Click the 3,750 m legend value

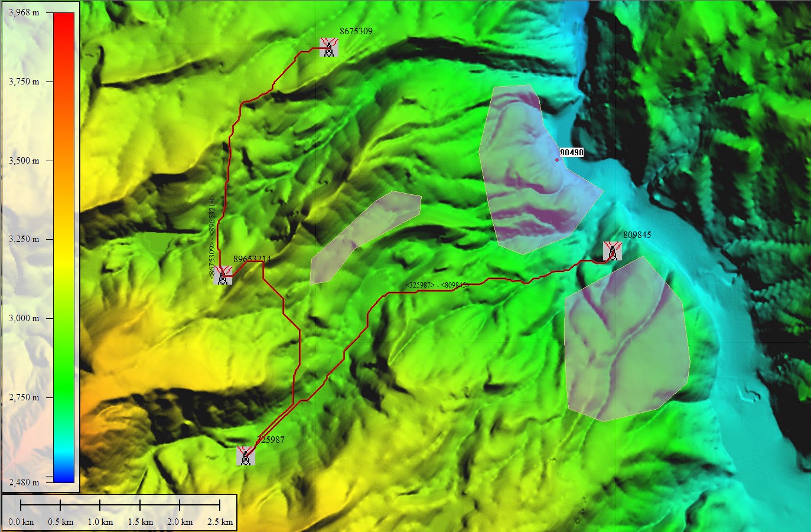tap(24, 81)
